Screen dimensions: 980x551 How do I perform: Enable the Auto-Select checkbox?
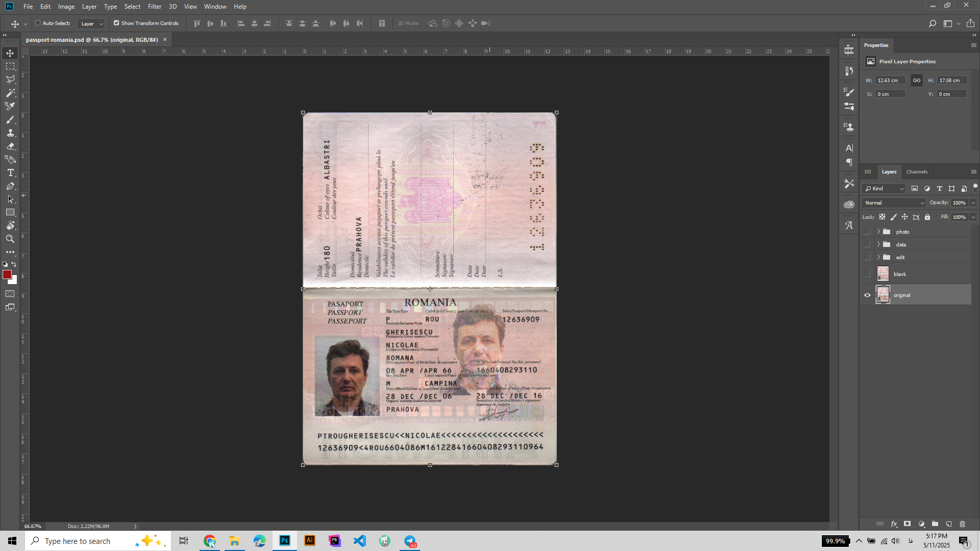tap(38, 23)
